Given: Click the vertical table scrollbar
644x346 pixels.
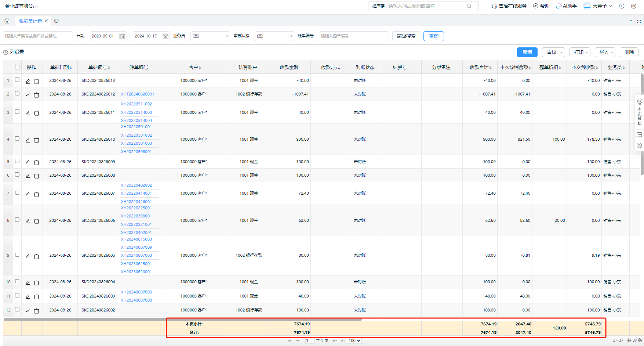Looking at the screenshot, I should (x=642, y=125).
